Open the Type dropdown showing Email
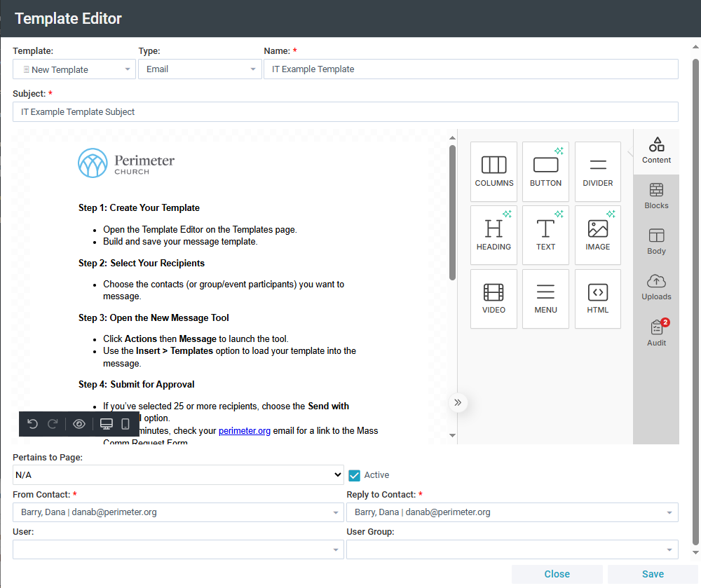This screenshot has height=588, width=701. coord(200,69)
